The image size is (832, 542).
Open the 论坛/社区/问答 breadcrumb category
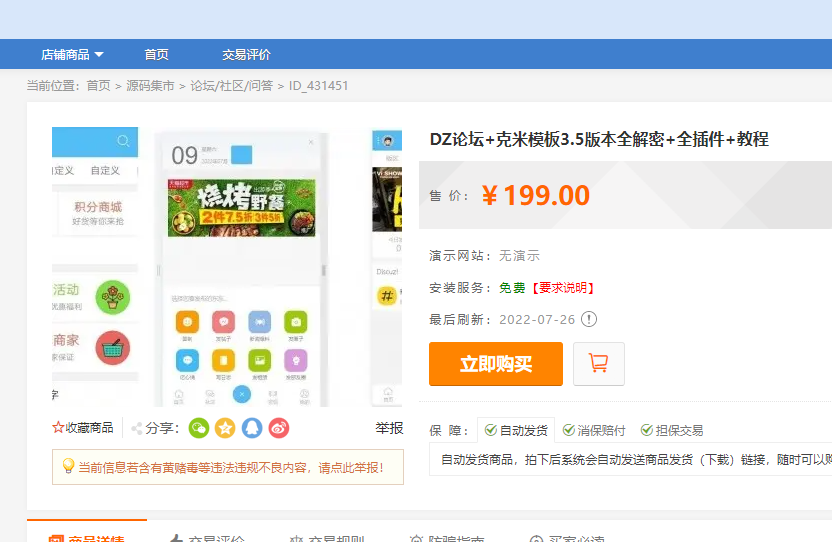tap(231, 86)
